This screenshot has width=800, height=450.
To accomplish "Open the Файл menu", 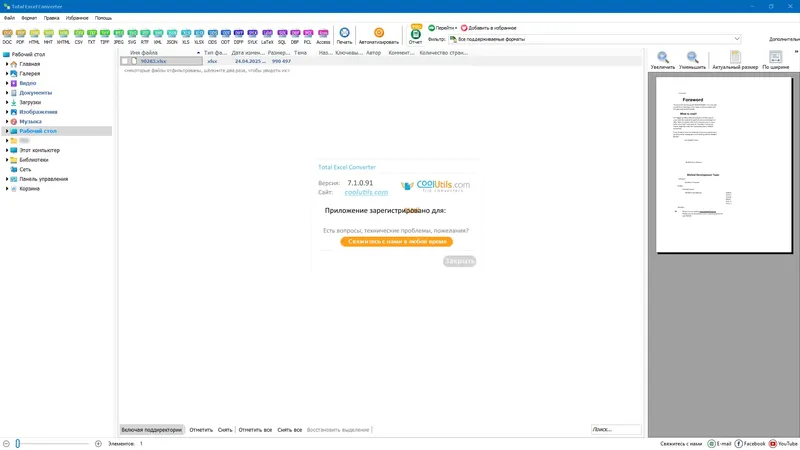I will 9,18.
